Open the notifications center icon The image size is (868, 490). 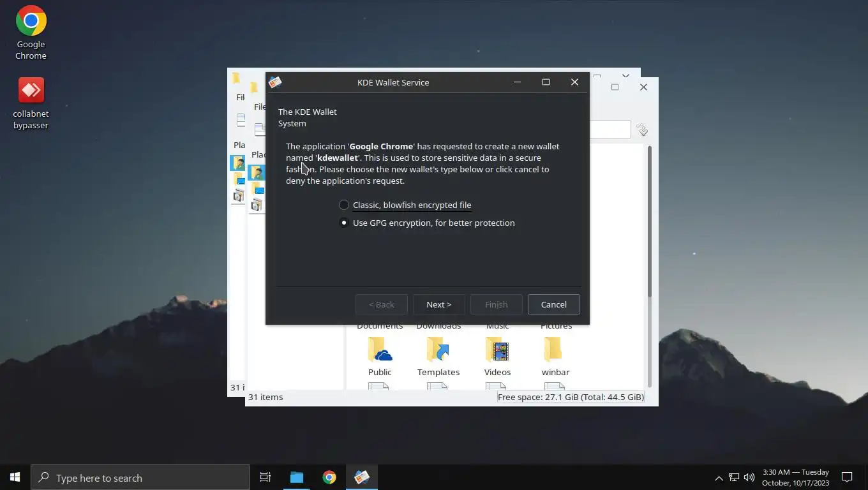coord(847,477)
